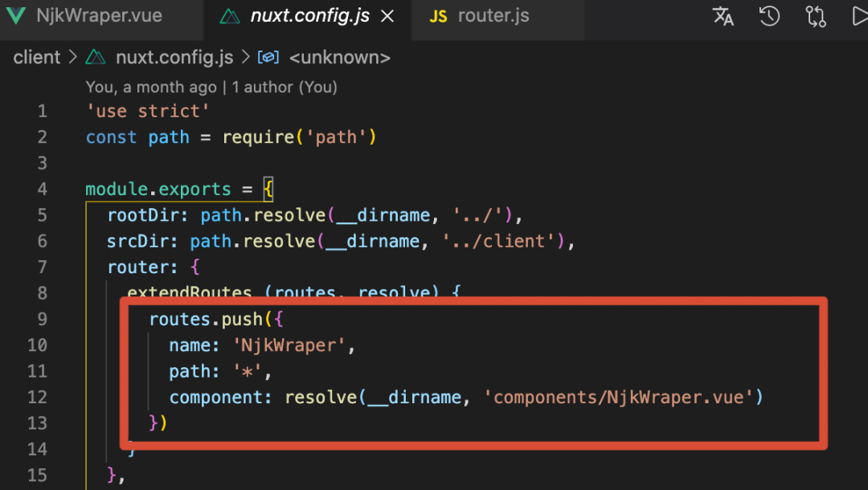Click the translate icon in editor toolbar
Screen dimensions: 868x490
click(x=723, y=16)
